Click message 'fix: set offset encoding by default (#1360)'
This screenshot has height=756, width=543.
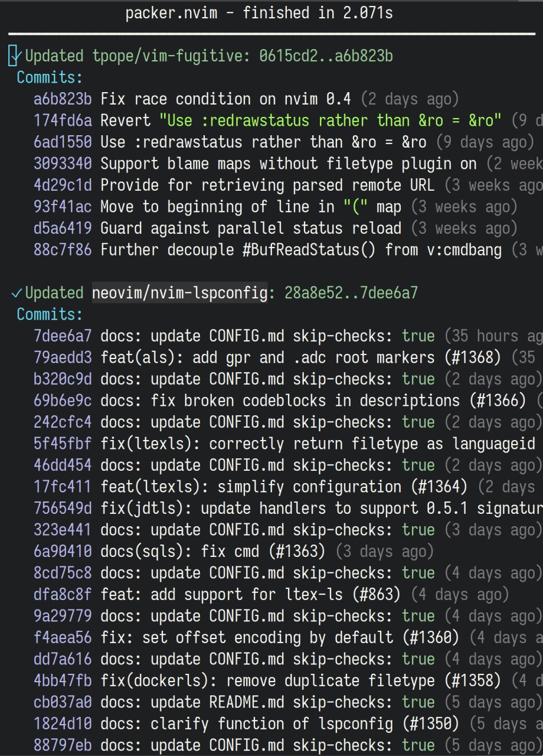coord(280,638)
